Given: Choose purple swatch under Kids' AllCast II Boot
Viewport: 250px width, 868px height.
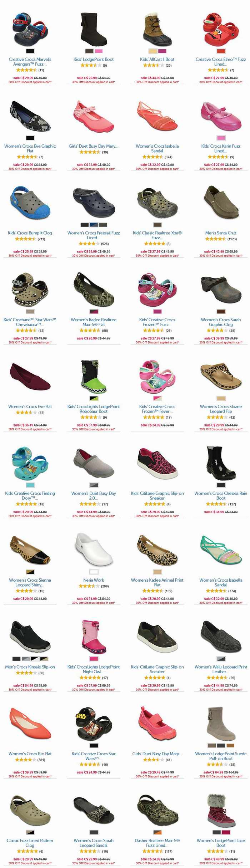Looking at the screenshot, I should click(x=162, y=51).
